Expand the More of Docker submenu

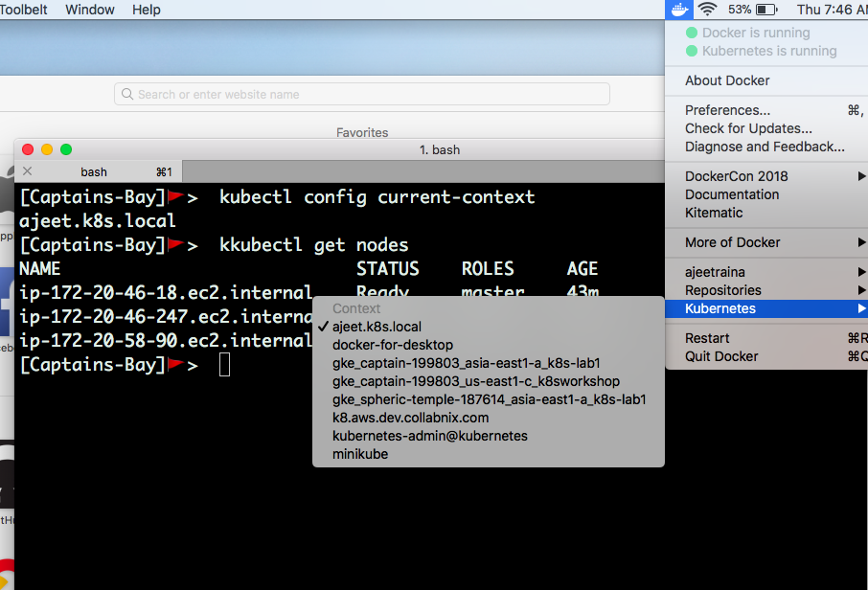point(766,242)
